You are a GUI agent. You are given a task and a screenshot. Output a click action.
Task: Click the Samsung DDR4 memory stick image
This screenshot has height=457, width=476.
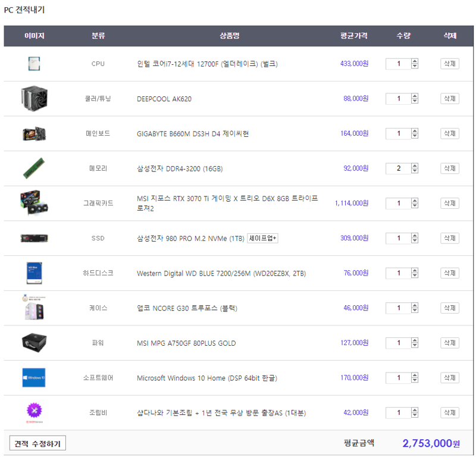(34, 168)
